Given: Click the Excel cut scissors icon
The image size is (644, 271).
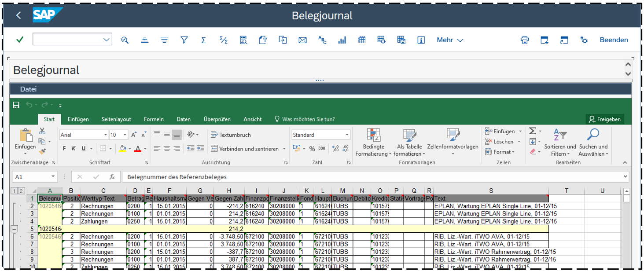Looking at the screenshot, I should (42, 131).
